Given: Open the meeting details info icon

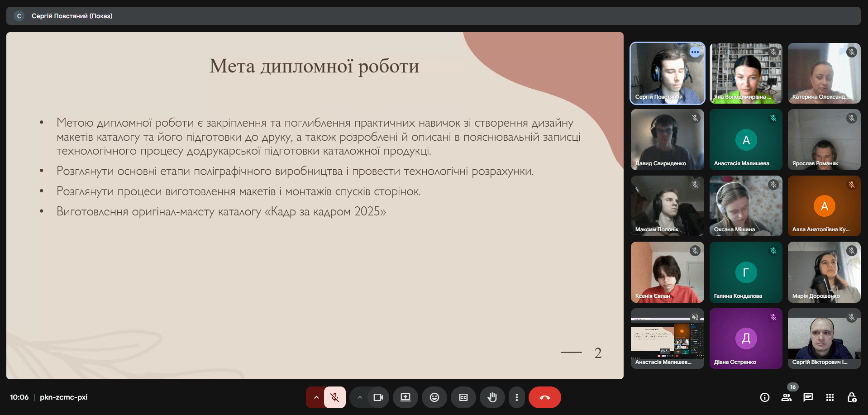Looking at the screenshot, I should (x=764, y=397).
